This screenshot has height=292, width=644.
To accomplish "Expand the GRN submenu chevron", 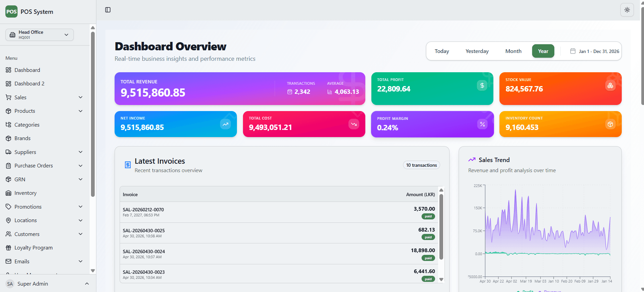I will (81, 179).
